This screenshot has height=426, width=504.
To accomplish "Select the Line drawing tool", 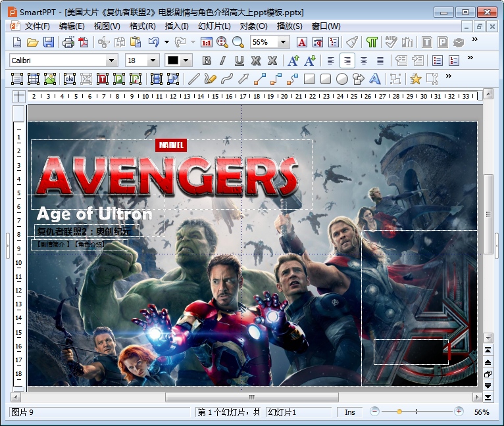I will (x=194, y=79).
